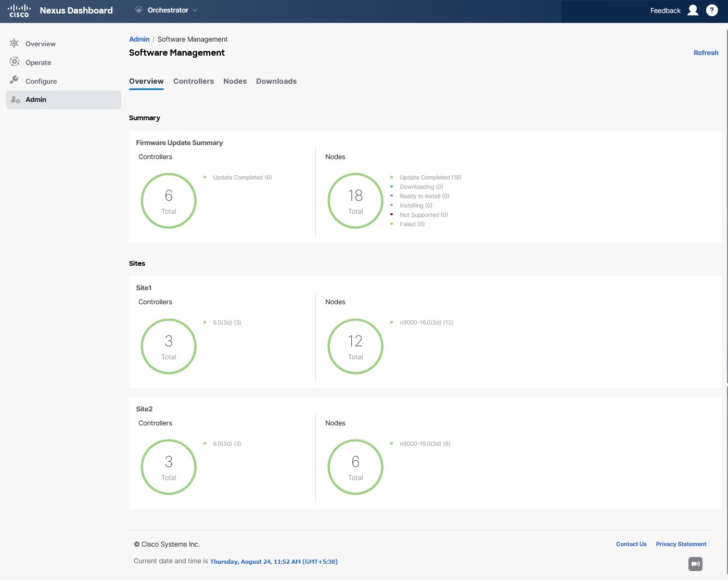Switch to the Nodes tab
Image resolution: width=728 pixels, height=583 pixels.
point(235,81)
